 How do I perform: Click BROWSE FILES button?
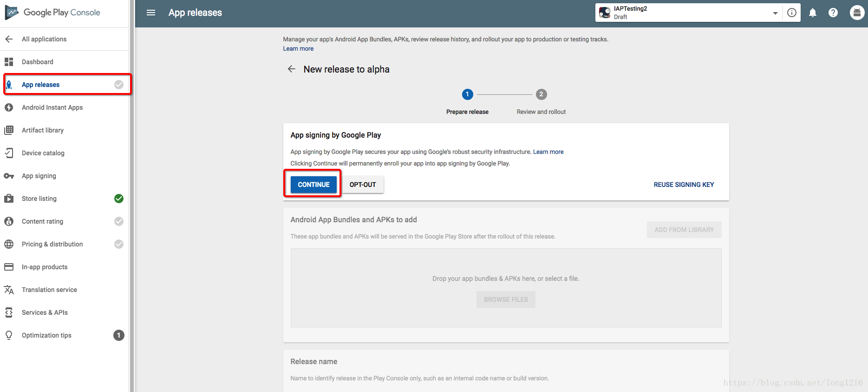(506, 299)
